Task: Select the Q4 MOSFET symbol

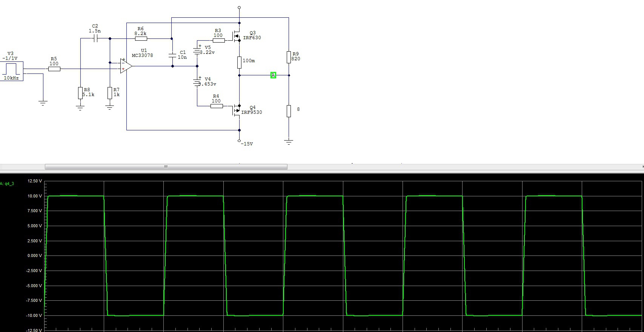Action: click(x=237, y=110)
